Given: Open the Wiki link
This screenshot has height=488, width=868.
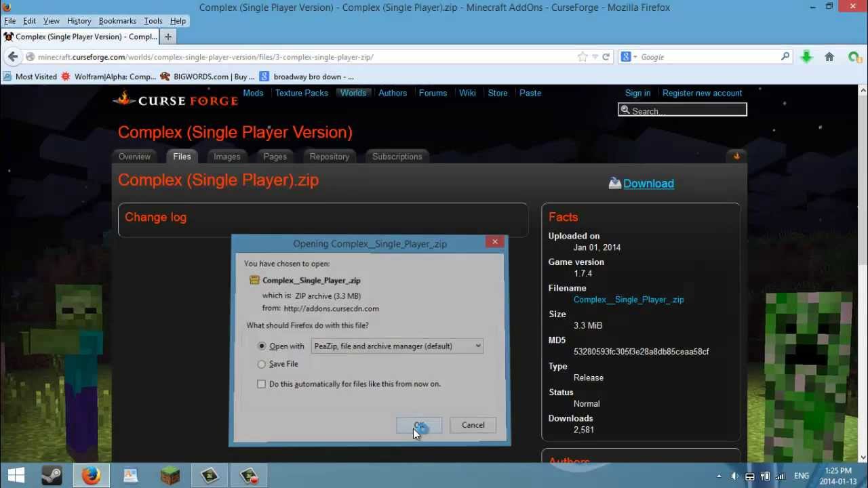Looking at the screenshot, I should point(467,93).
